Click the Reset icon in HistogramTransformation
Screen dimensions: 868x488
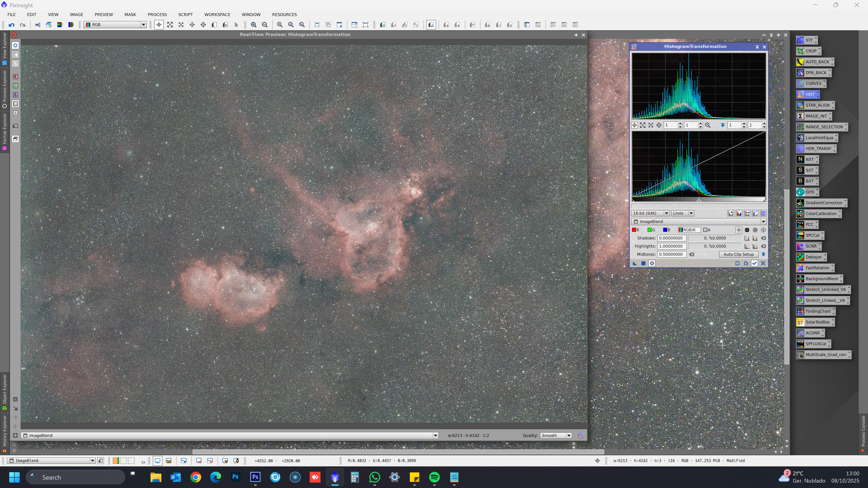763,263
